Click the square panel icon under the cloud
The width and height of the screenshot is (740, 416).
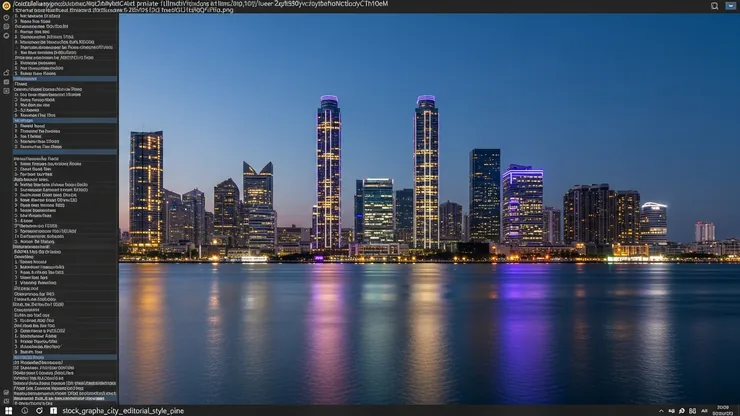6,82
